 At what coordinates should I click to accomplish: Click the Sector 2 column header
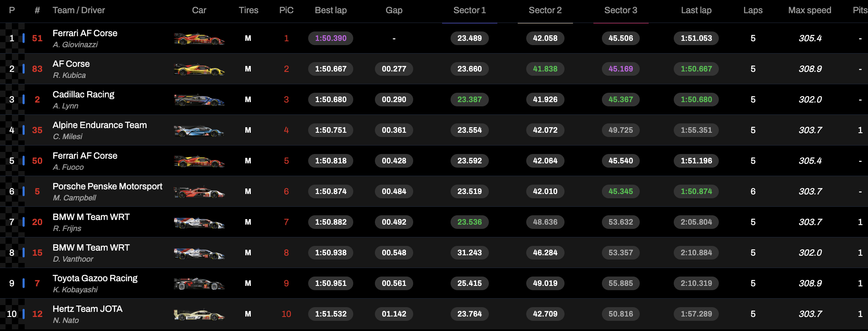coord(545,10)
